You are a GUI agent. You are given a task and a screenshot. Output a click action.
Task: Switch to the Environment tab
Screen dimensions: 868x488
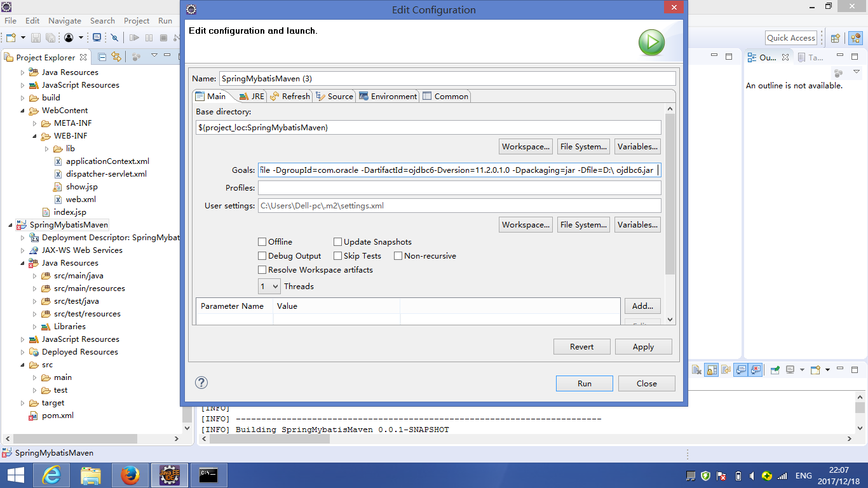tap(388, 97)
